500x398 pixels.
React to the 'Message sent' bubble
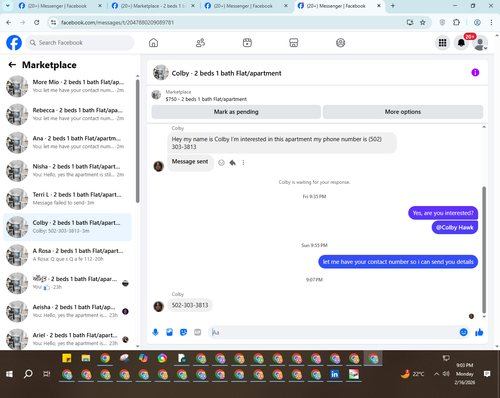(x=221, y=163)
